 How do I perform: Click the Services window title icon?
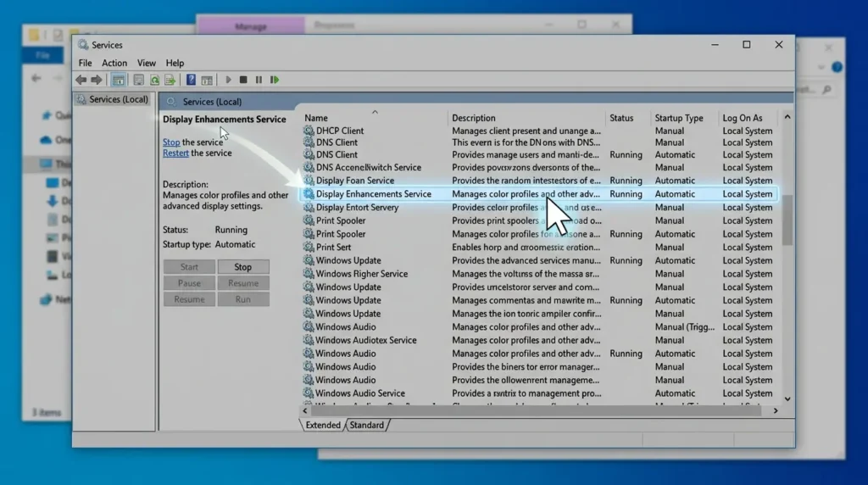tap(83, 45)
